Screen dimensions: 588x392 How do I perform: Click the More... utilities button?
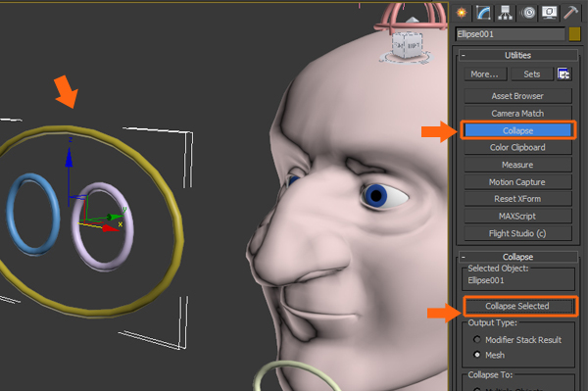coord(485,74)
